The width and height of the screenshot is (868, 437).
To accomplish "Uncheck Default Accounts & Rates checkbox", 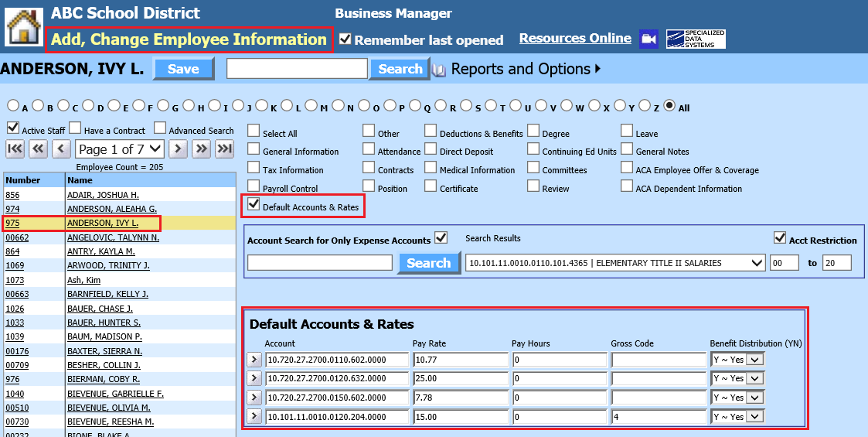I will (254, 205).
